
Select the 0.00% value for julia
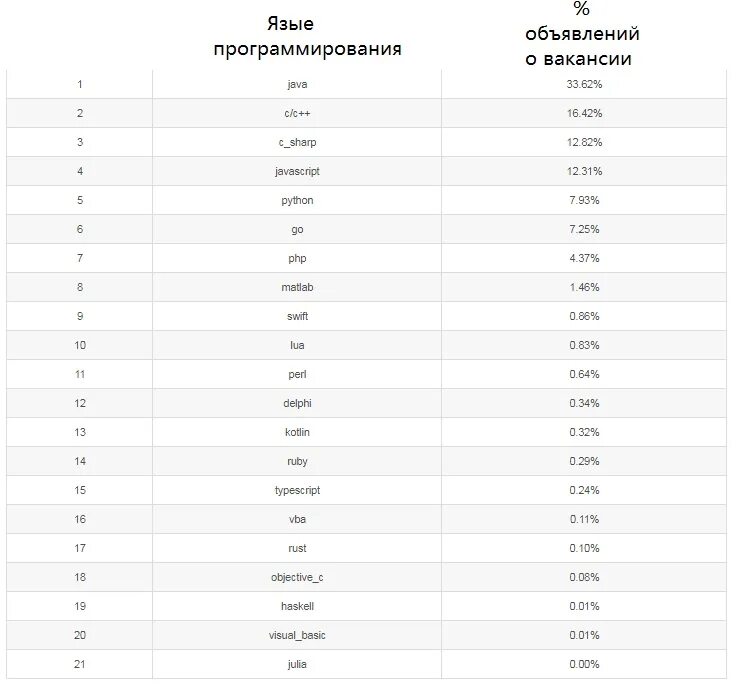584,664
